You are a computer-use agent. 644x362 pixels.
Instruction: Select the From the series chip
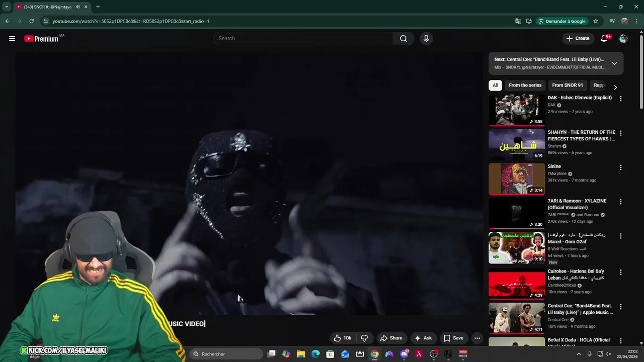tap(525, 85)
